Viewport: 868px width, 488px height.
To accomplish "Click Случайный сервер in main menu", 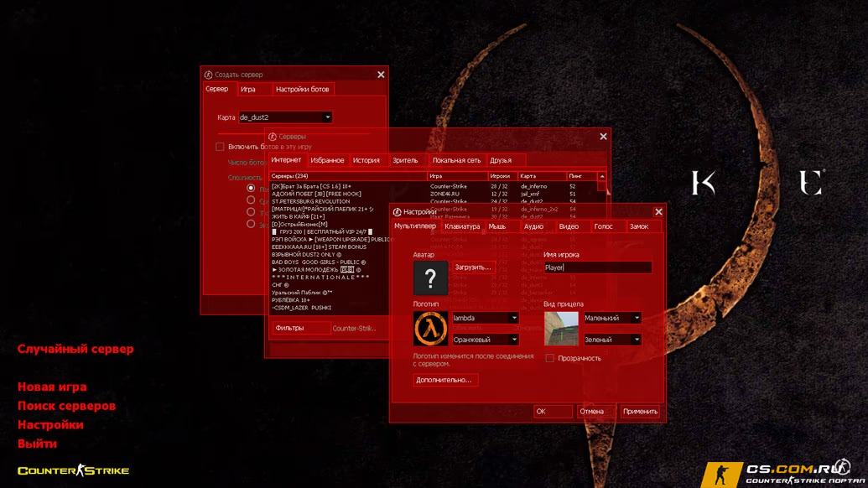I will tap(75, 349).
